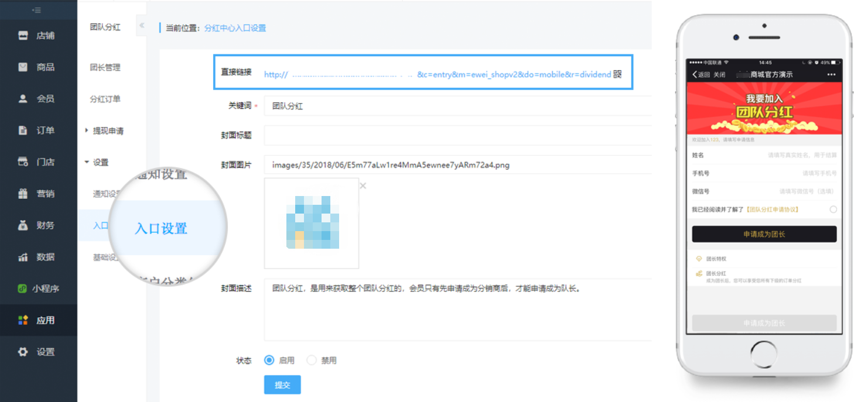Open the 小程序 mini-program icon
868x402 pixels.
[22, 288]
